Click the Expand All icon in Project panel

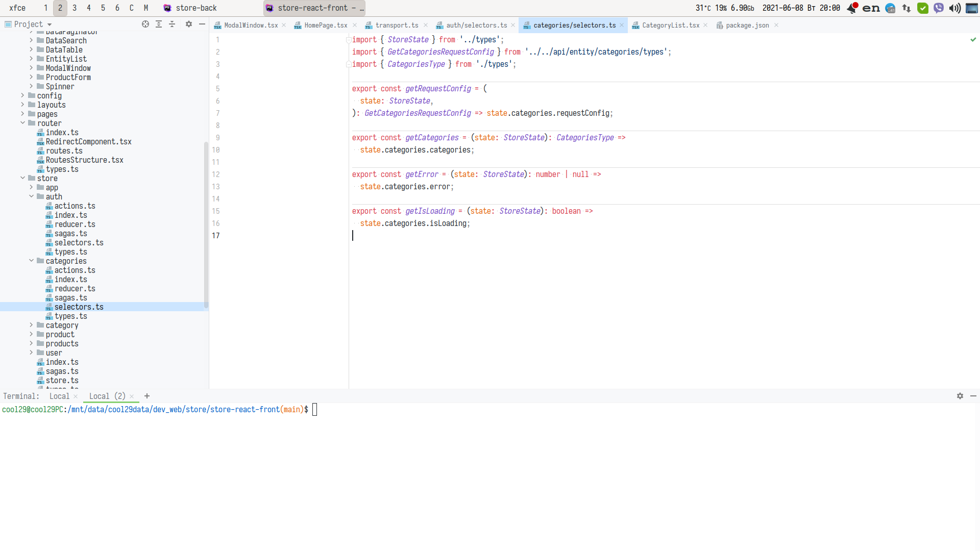(x=159, y=24)
